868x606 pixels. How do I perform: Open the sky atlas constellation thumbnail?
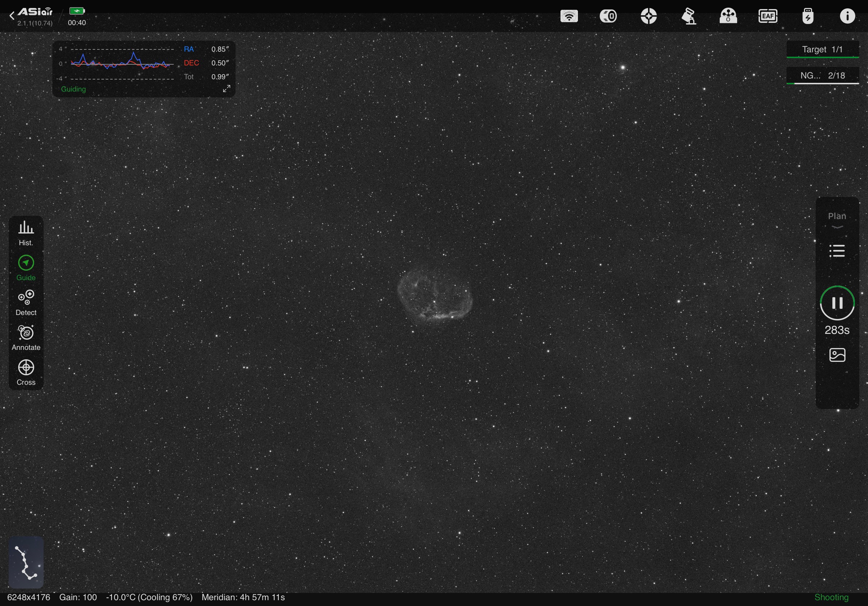coord(26,562)
